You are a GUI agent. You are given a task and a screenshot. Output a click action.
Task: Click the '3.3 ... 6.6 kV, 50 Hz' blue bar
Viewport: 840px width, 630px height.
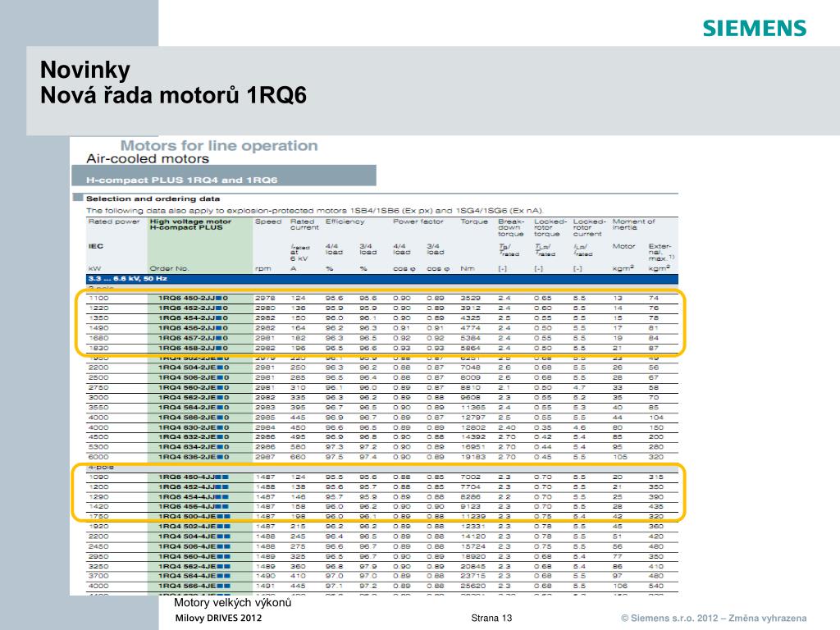click(382, 279)
